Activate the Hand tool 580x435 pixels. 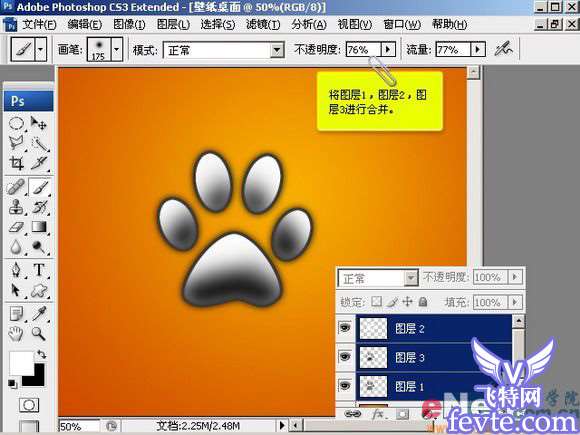(16, 334)
